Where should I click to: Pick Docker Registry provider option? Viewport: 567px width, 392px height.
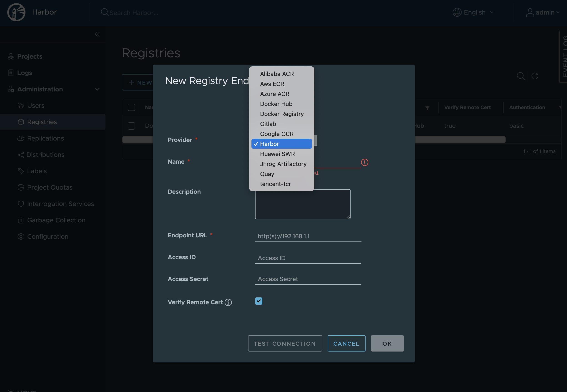(x=281, y=114)
